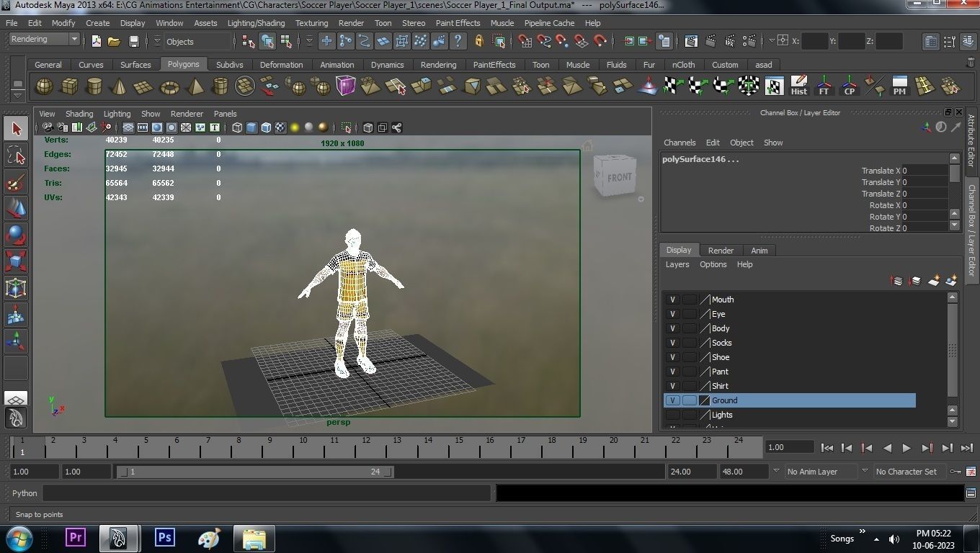Select the Shirt layer row
This screenshot has height=553, width=980.
(789, 386)
